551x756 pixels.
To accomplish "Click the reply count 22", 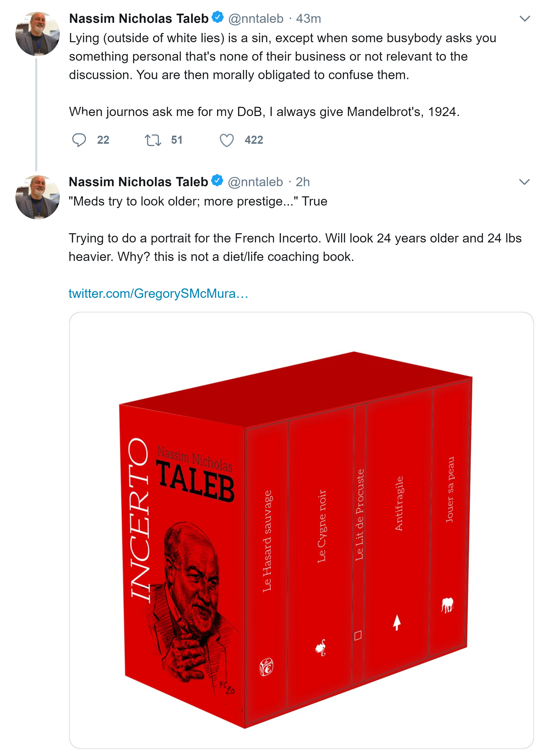I will click(x=103, y=140).
